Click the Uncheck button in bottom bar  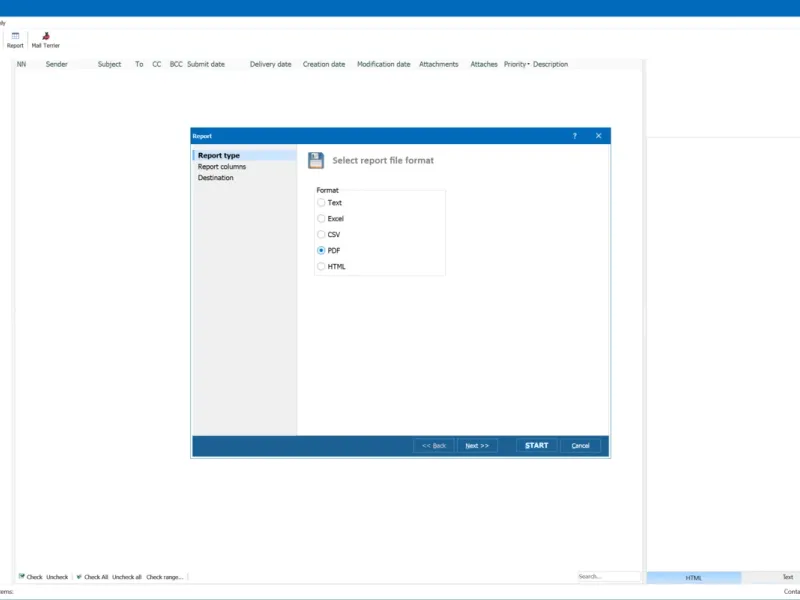(x=57, y=577)
